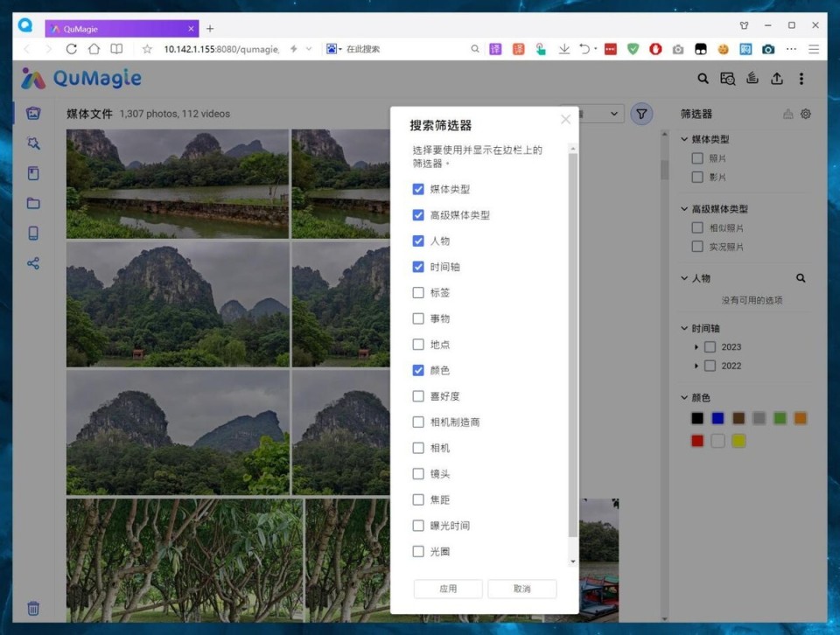Click the 应用 button to apply filters
Viewport: 840px width, 635px height.
tap(448, 589)
